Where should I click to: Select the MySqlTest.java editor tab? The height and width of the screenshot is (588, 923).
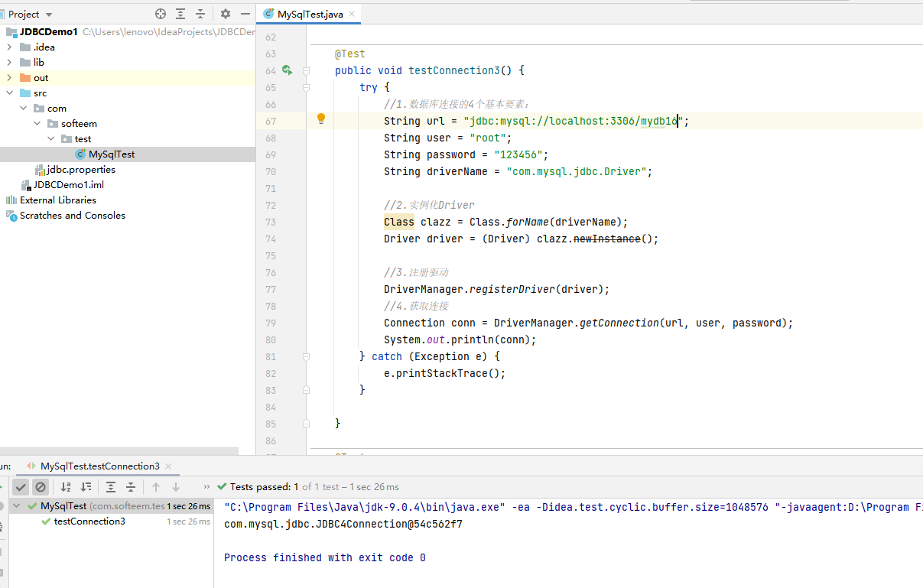tap(310, 14)
